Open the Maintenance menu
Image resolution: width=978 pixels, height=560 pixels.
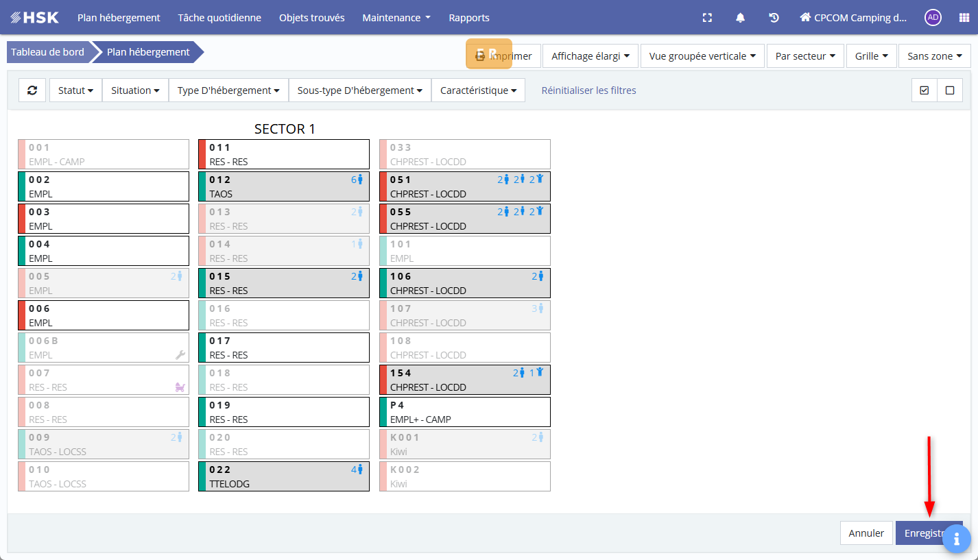(x=396, y=18)
